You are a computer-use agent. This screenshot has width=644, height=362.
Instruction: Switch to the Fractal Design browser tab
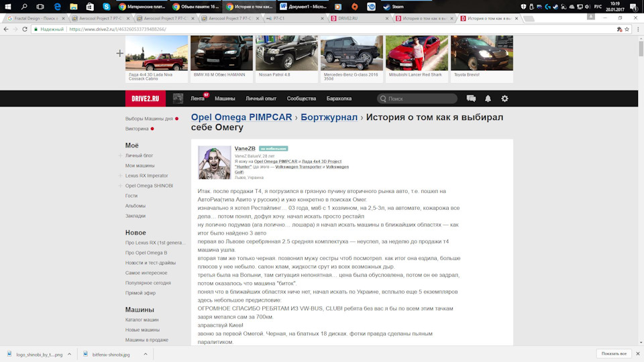pyautogui.click(x=36, y=19)
